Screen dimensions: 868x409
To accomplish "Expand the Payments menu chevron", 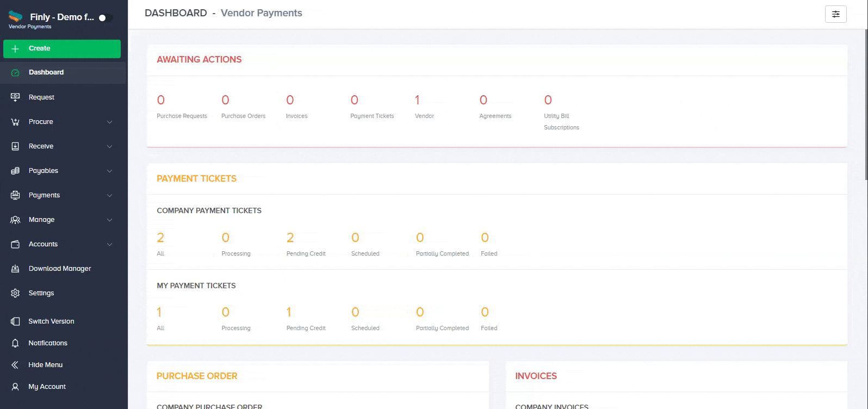I will click(109, 195).
